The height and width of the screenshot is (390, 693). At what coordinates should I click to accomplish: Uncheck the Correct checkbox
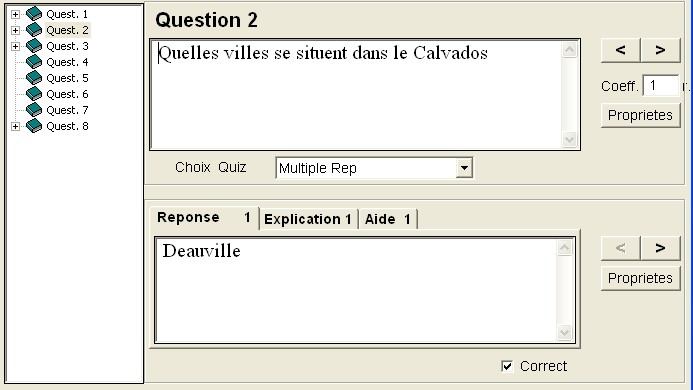pos(507,366)
